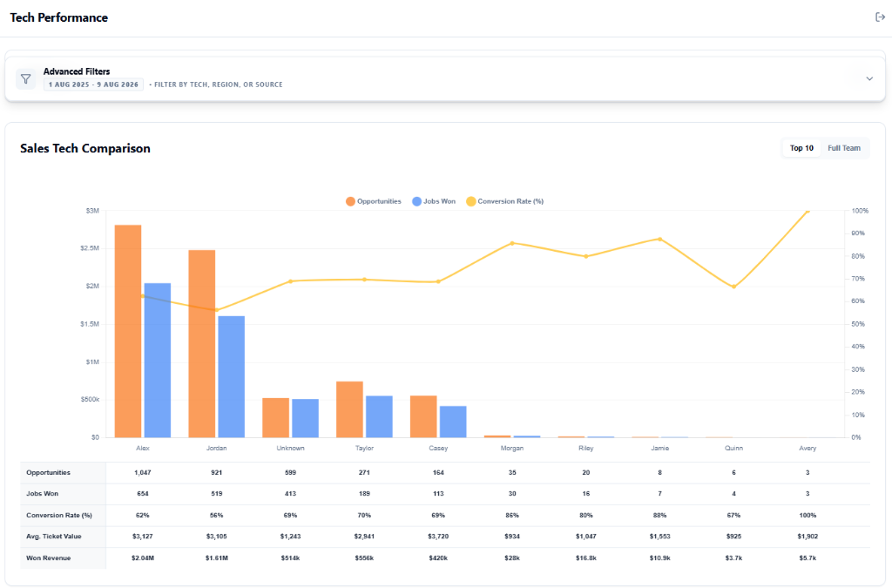Click the $420k won revenue cell
The image size is (892, 588).
pyautogui.click(x=438, y=558)
